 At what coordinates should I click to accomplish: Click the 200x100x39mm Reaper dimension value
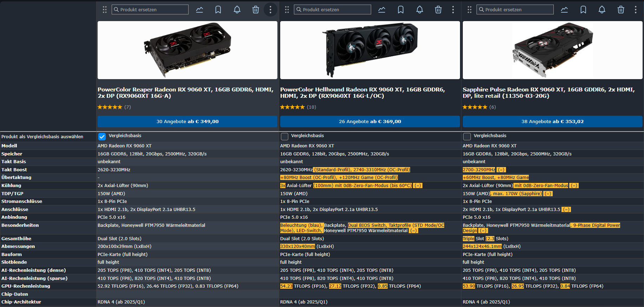click(124, 247)
